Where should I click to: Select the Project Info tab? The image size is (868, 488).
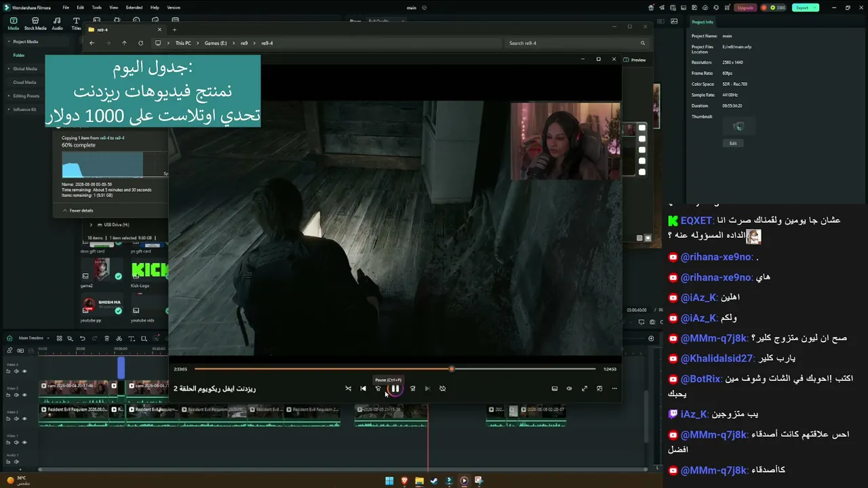[x=703, y=22]
